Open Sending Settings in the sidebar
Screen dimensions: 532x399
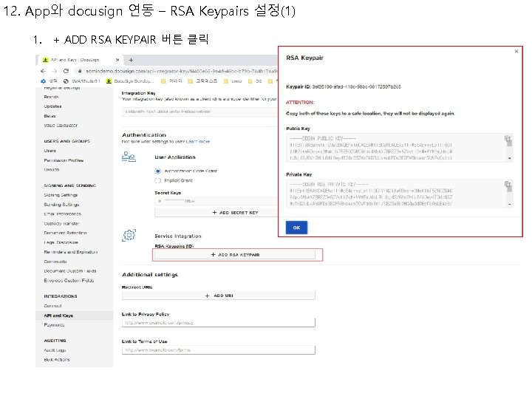(61, 205)
